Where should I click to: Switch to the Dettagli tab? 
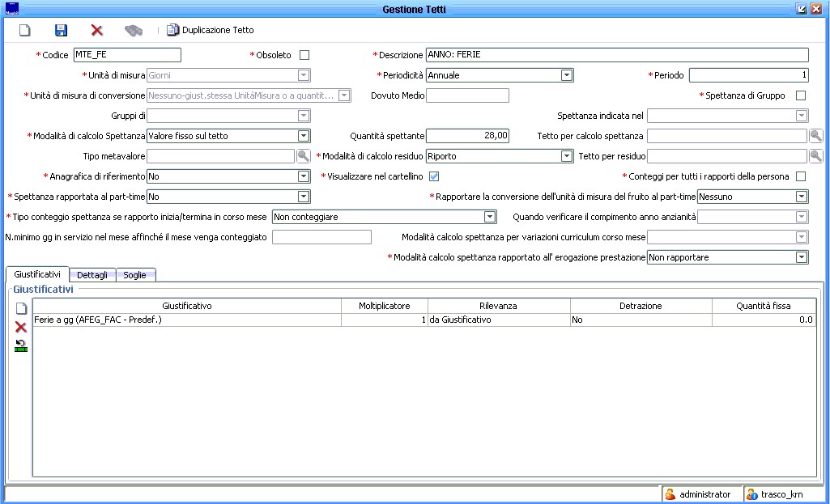coord(92,275)
